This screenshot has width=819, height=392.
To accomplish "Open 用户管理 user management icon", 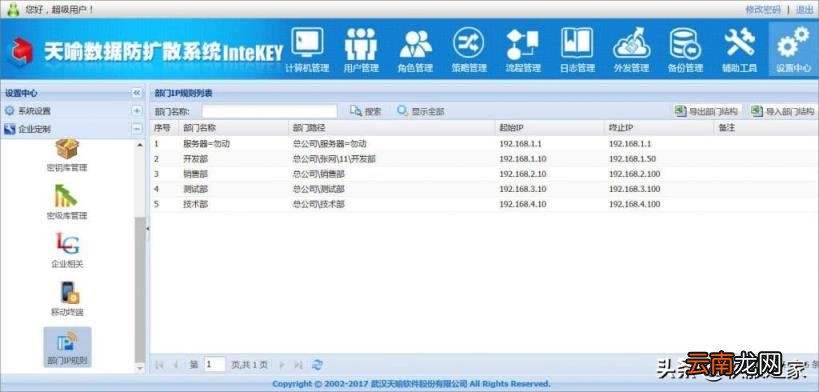I will point(361,50).
